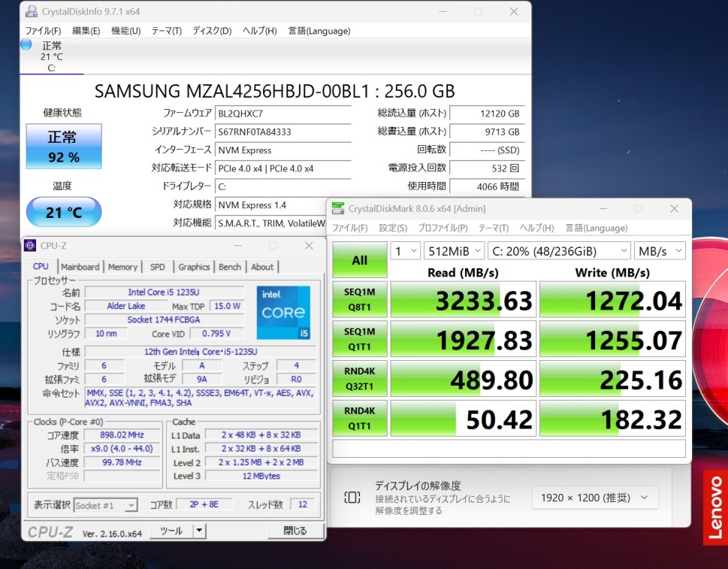Open 編集(E) menu in CrystalDiskInfo
The image size is (728, 569).
point(86,31)
